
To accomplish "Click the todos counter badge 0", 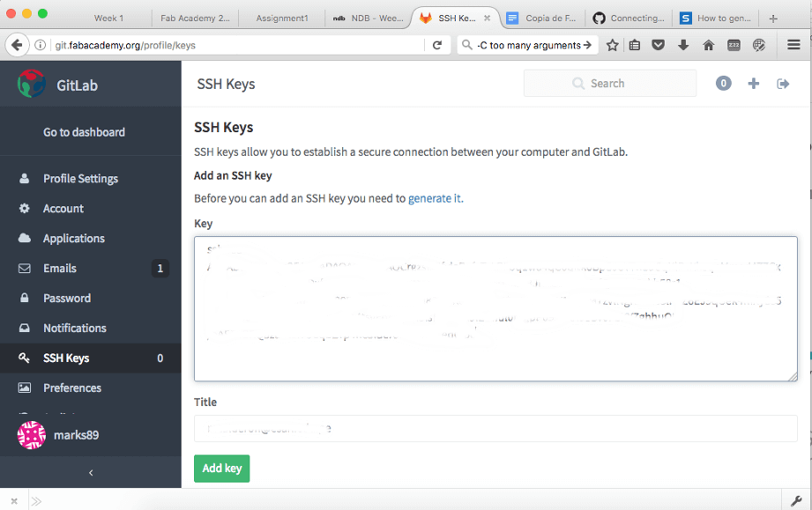I will coord(724,84).
